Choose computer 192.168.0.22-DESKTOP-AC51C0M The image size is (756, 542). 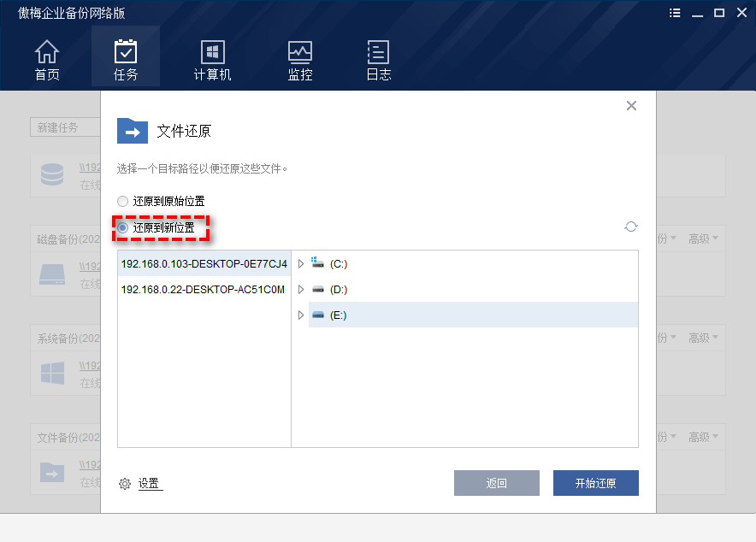click(x=203, y=289)
